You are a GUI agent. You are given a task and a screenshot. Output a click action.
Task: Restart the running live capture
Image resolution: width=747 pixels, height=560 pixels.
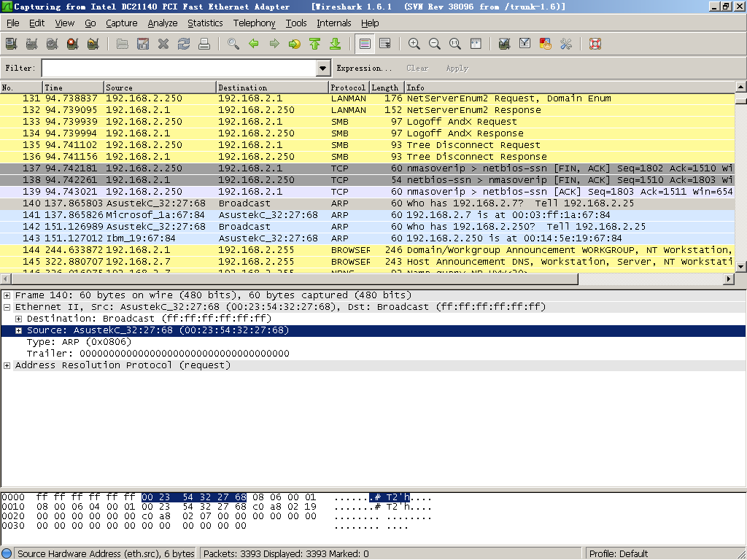coord(93,44)
